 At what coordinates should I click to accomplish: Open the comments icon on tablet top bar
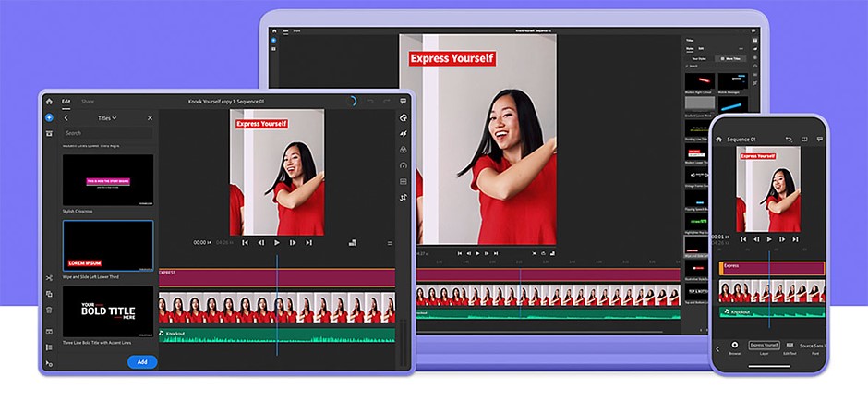[x=403, y=102]
